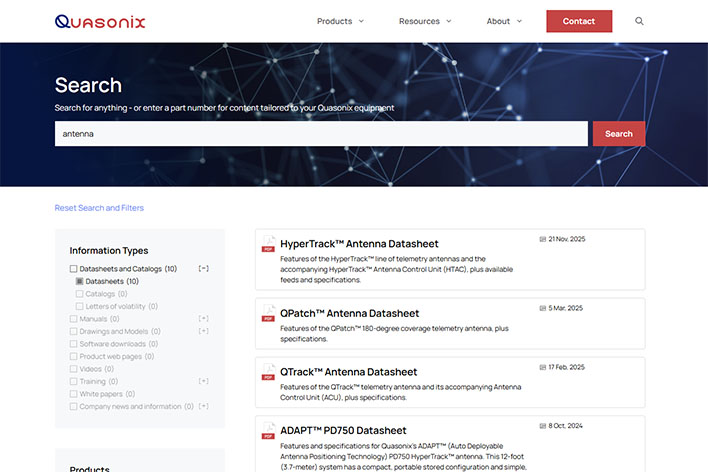Open the search magnifier icon in header

(x=640, y=21)
